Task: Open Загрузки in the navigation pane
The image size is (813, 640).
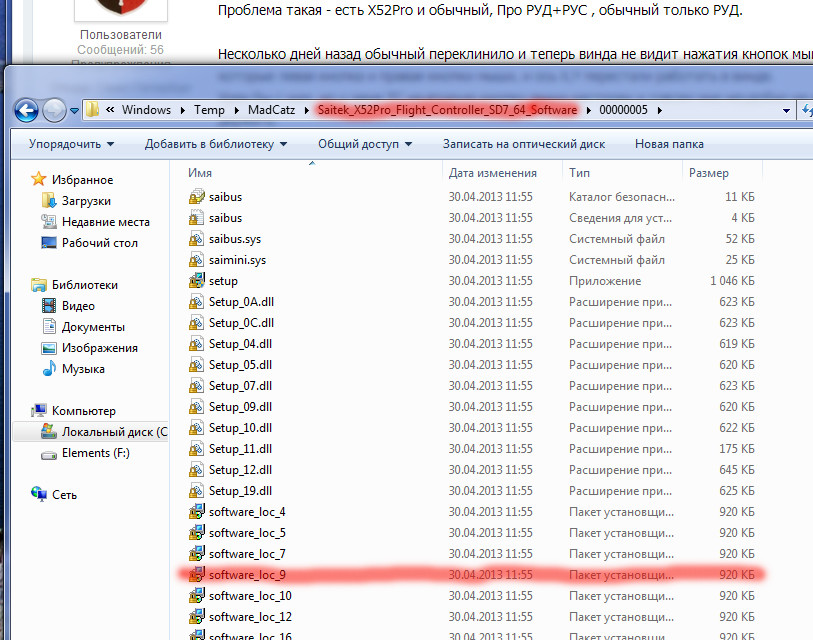Action: (86, 201)
